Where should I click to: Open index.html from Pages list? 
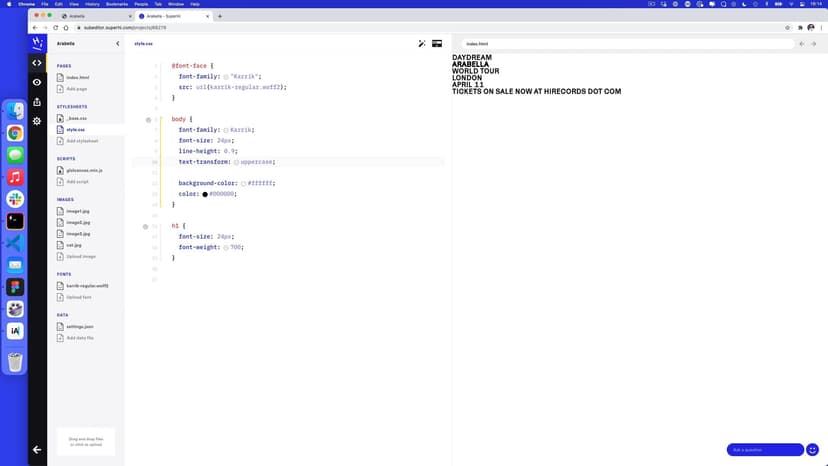[77, 77]
